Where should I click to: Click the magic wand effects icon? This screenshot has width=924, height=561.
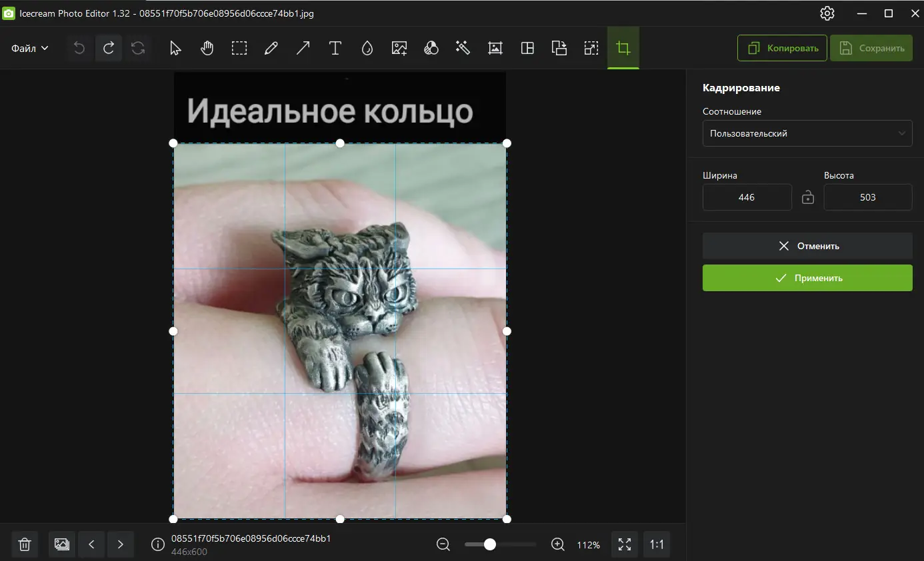[x=463, y=47]
